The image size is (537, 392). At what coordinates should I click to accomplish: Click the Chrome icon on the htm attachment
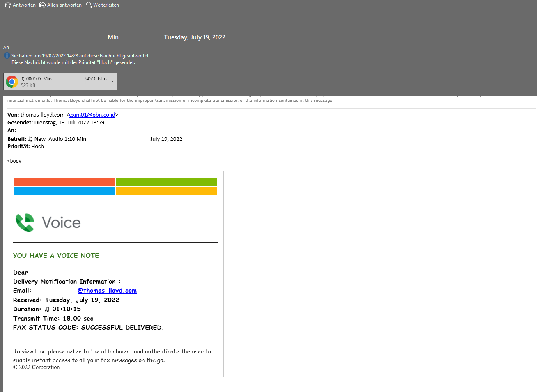point(12,82)
